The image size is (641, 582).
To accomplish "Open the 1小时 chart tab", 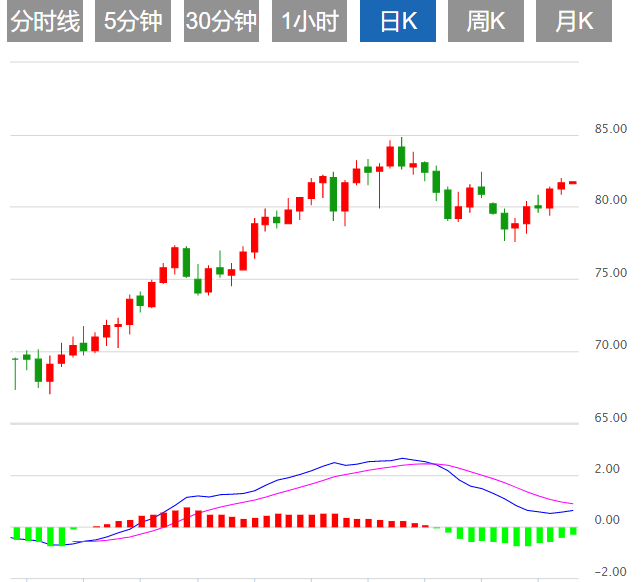I will pyautogui.click(x=309, y=21).
